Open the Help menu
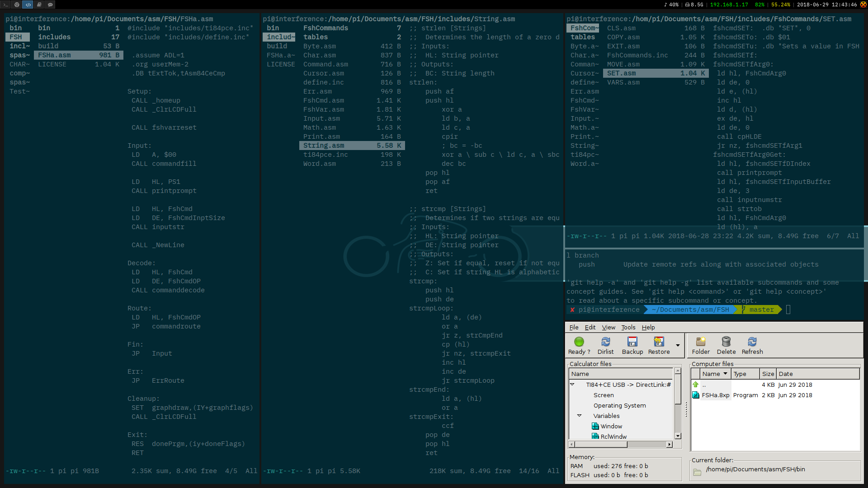The image size is (868, 488). pos(648,327)
